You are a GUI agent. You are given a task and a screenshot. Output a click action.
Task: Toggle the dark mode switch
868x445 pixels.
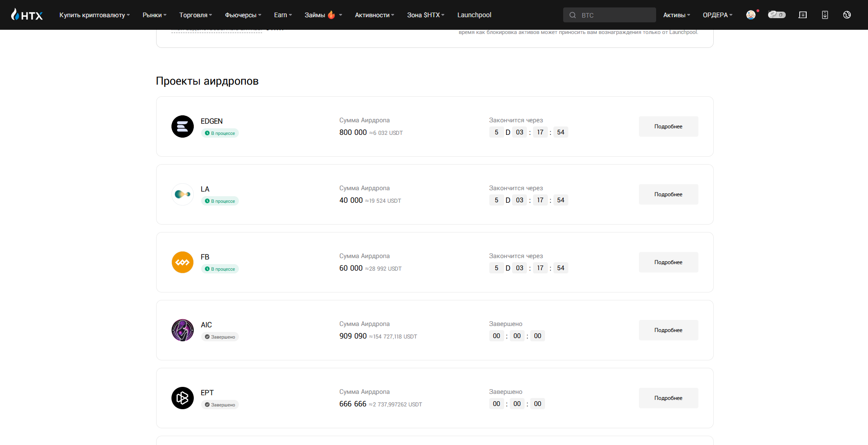(776, 15)
